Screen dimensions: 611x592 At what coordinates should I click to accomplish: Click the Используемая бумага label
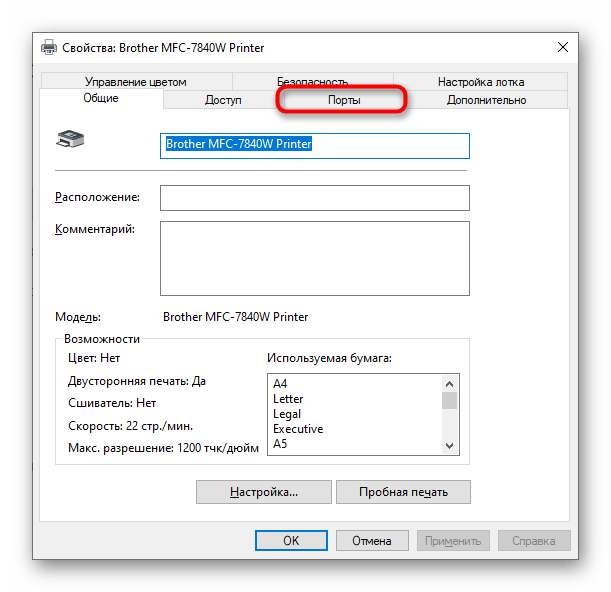pyautogui.click(x=329, y=358)
